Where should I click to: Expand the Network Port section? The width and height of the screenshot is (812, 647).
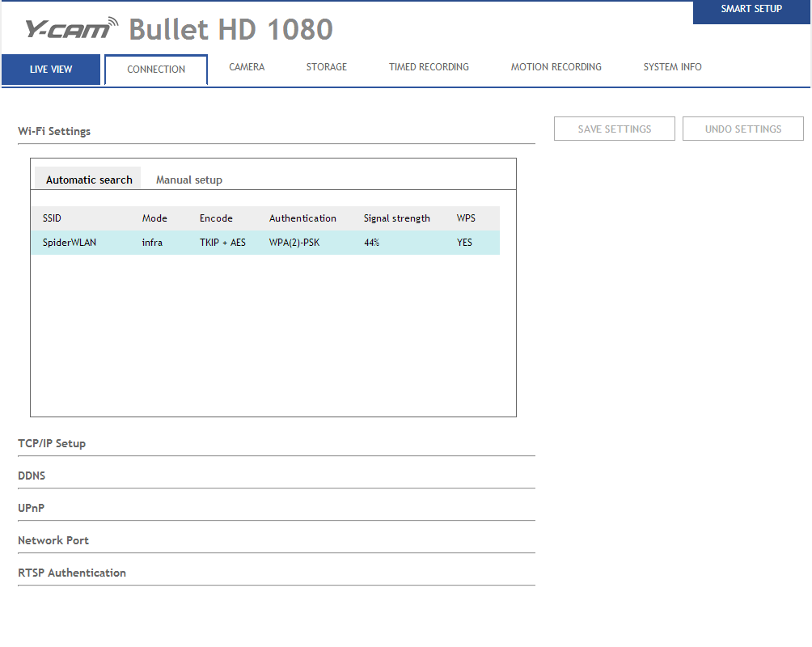(x=53, y=540)
